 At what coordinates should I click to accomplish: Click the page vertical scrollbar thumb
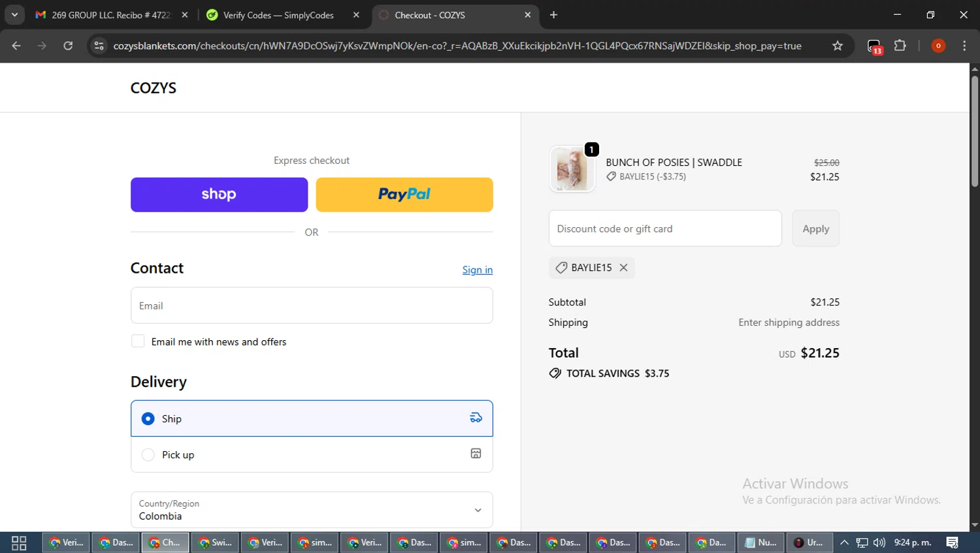click(974, 131)
